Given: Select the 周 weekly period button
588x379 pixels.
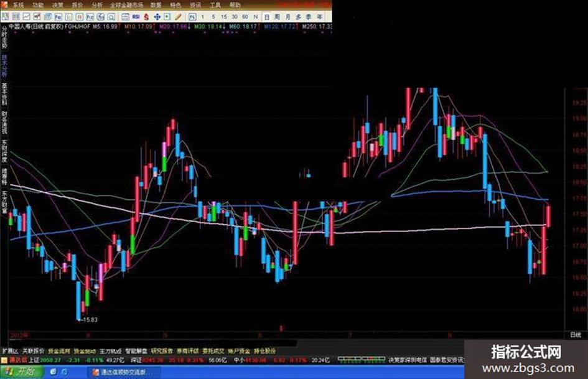Looking at the screenshot, I should point(277,17).
